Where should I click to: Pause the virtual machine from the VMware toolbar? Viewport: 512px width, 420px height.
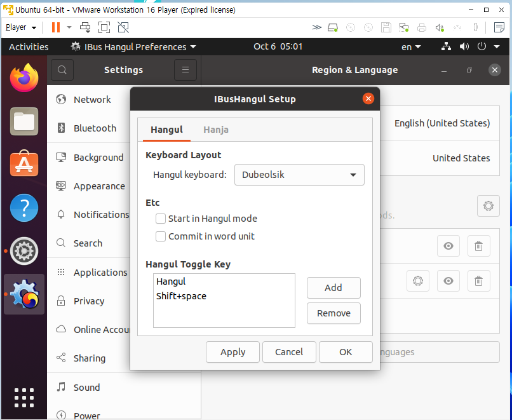tap(56, 27)
